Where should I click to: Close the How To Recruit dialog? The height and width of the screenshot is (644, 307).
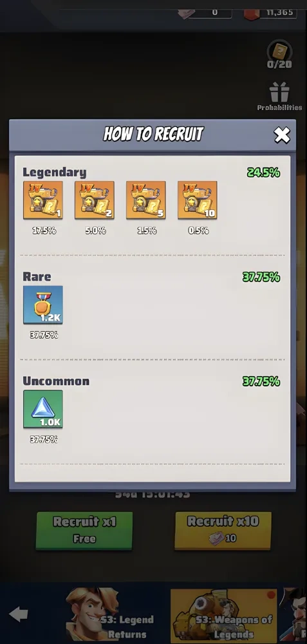pos(282,135)
